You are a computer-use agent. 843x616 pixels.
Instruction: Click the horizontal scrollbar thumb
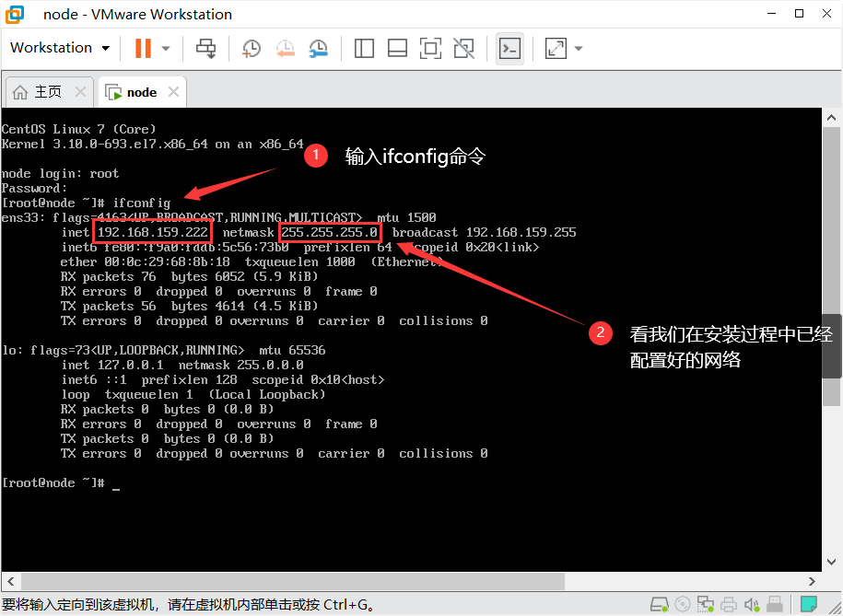coord(293,582)
